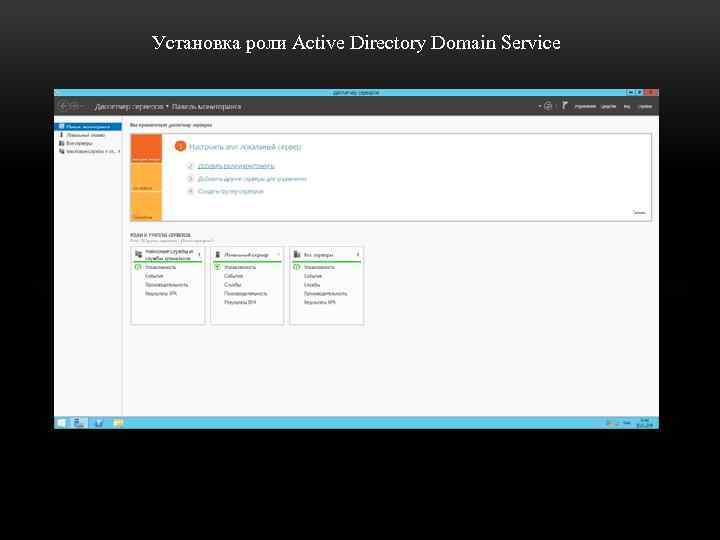The width and height of the screenshot is (720, 540).
Task: Open File Explorer from the taskbar
Action: (x=118, y=423)
